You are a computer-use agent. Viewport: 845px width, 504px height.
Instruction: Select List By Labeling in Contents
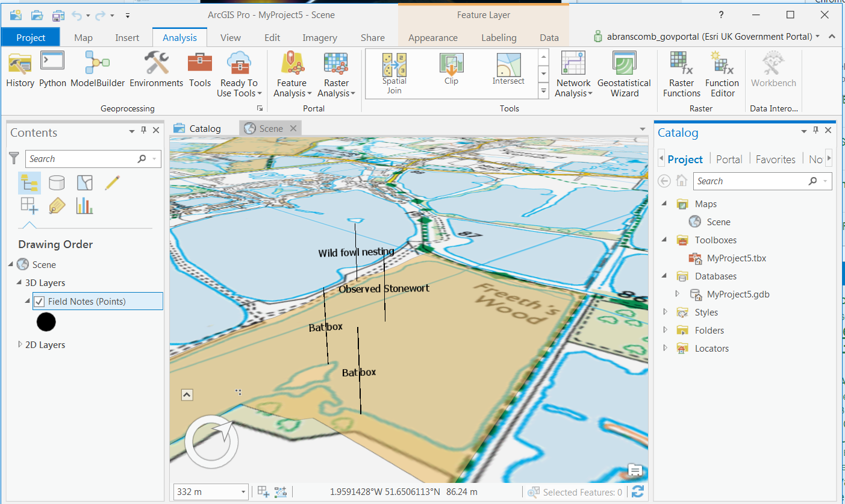pyautogui.click(x=57, y=205)
